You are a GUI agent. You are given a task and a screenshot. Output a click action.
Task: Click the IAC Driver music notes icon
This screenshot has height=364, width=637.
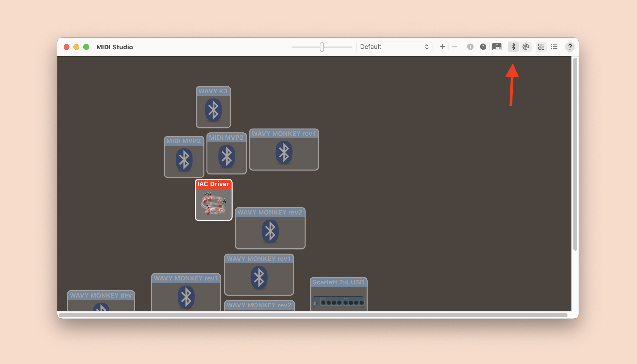coord(214,203)
